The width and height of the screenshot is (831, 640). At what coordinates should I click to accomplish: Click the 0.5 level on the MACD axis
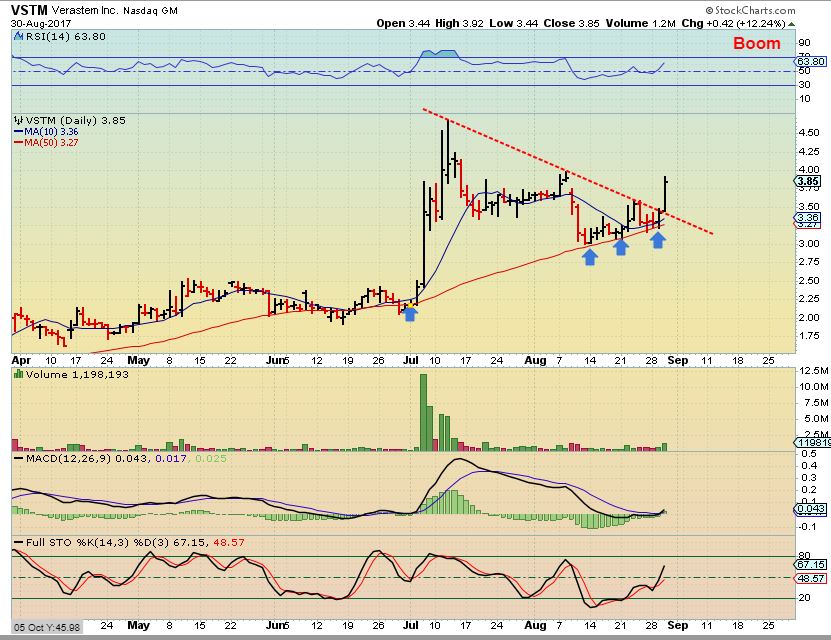[x=809, y=454]
